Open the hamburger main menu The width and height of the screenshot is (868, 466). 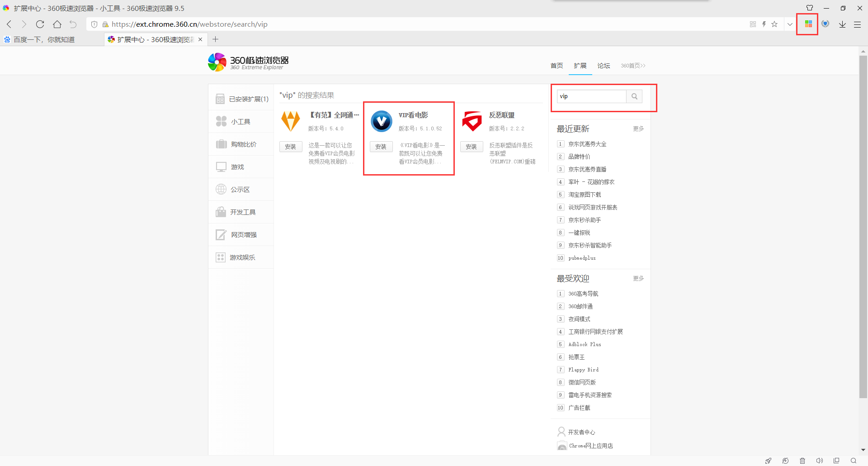coord(857,24)
